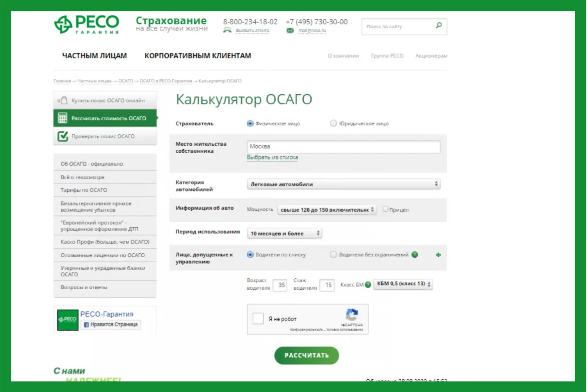Open Проверить полис ОСАГО
The width and height of the screenshot is (587, 392).
pos(105,136)
